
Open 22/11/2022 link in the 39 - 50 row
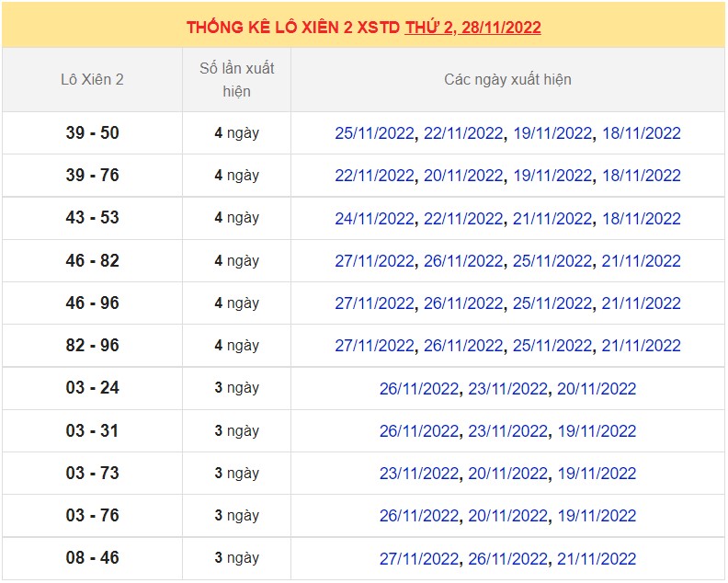(x=463, y=133)
